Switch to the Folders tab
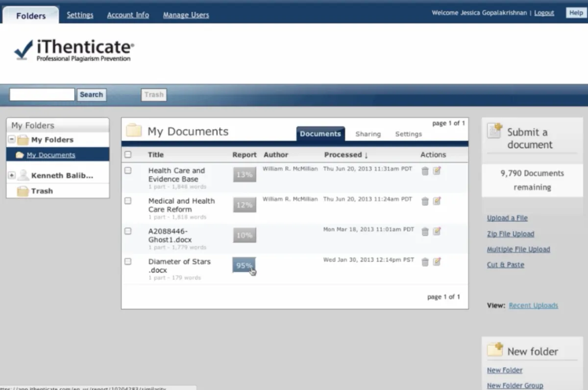588x390 pixels. tap(30, 16)
